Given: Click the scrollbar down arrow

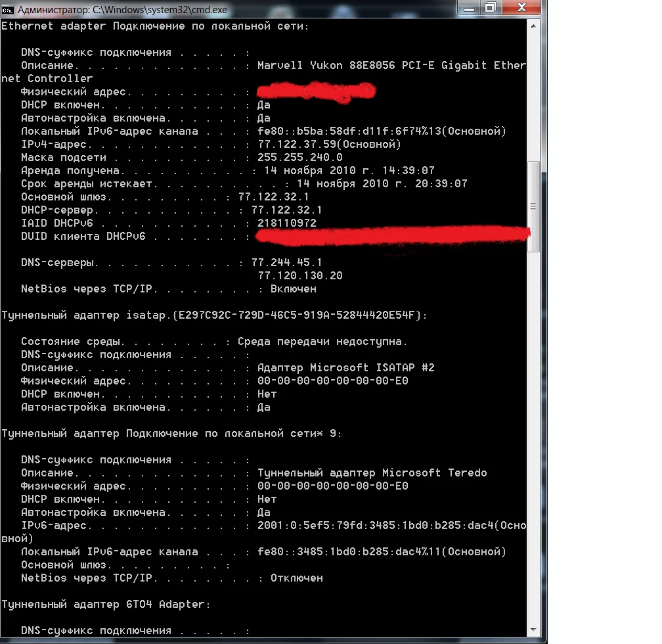Looking at the screenshot, I should click(x=534, y=630).
